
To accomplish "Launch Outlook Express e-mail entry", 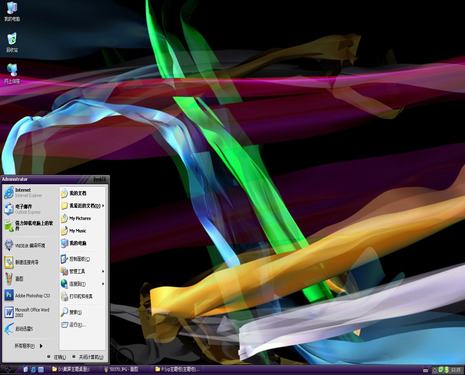I will [x=29, y=209].
